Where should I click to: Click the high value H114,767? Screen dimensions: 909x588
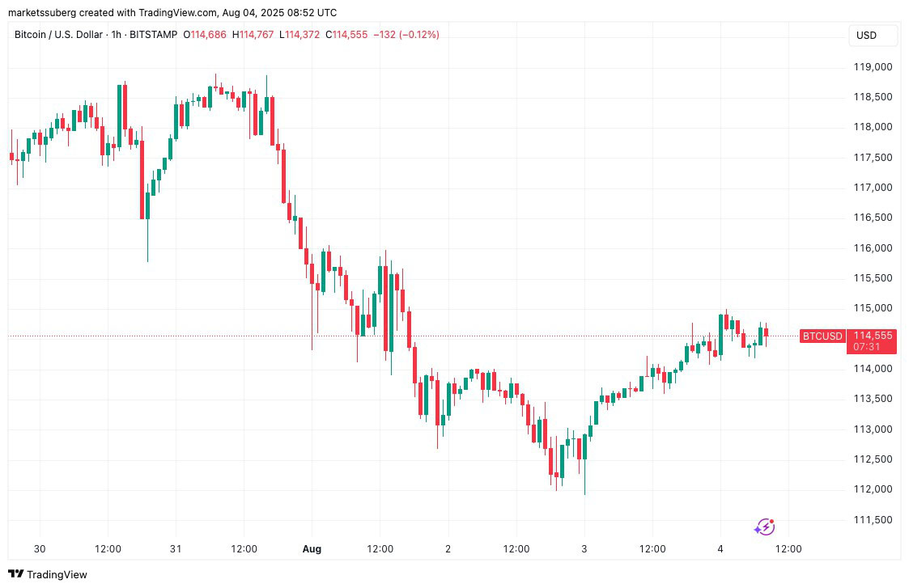pyautogui.click(x=253, y=35)
